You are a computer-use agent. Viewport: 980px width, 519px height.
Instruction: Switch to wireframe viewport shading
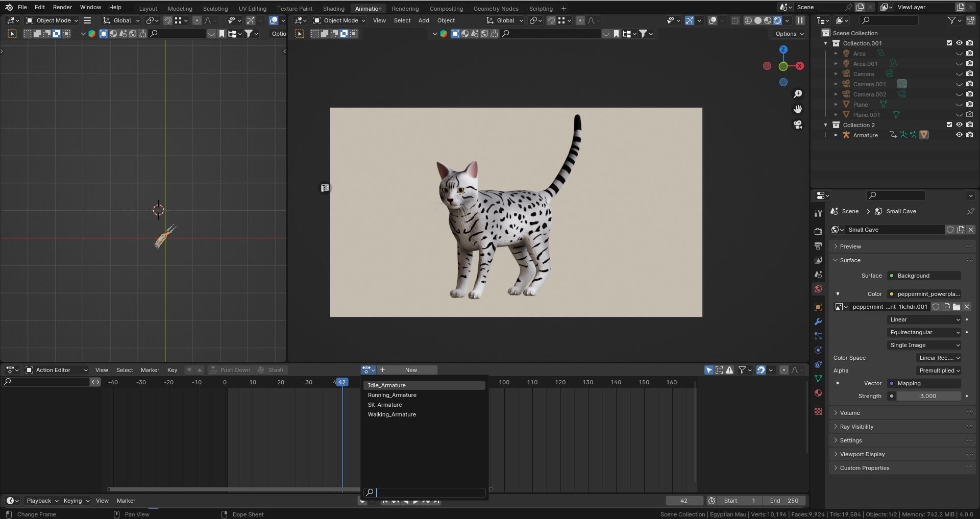coord(748,20)
